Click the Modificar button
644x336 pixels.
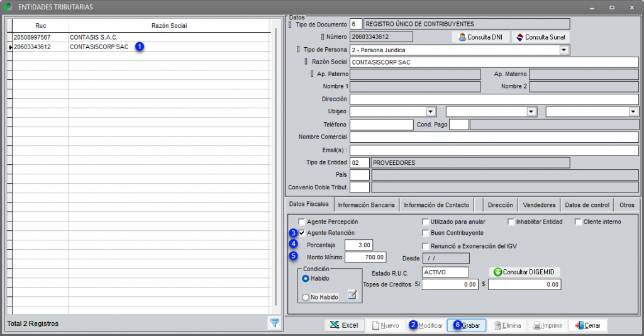(426, 325)
